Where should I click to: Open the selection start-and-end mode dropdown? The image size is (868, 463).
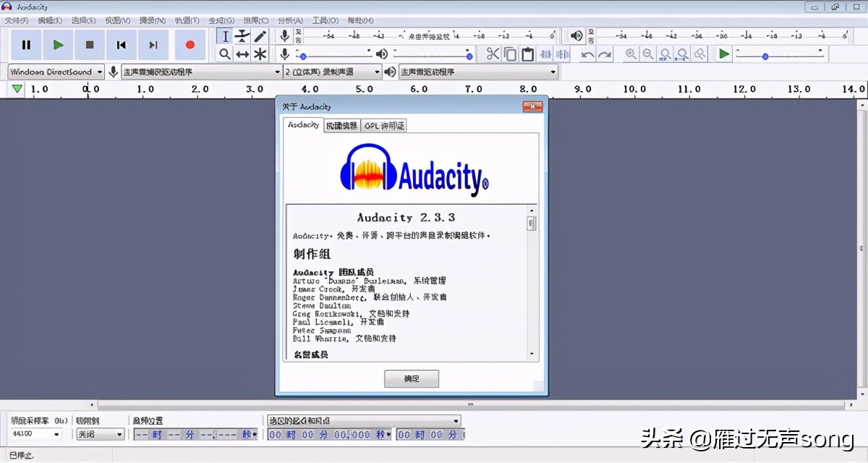364,420
